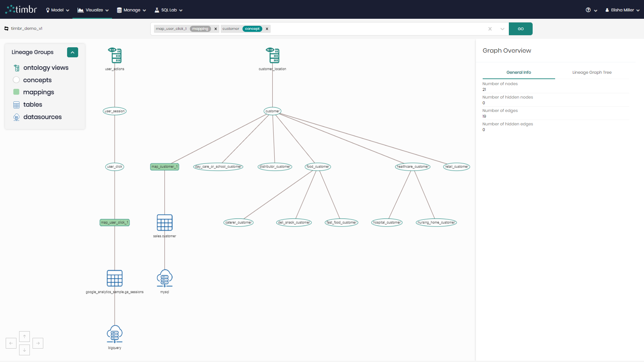Click the concepts icon in Lineage Groups
The image size is (644, 362).
coord(16,80)
